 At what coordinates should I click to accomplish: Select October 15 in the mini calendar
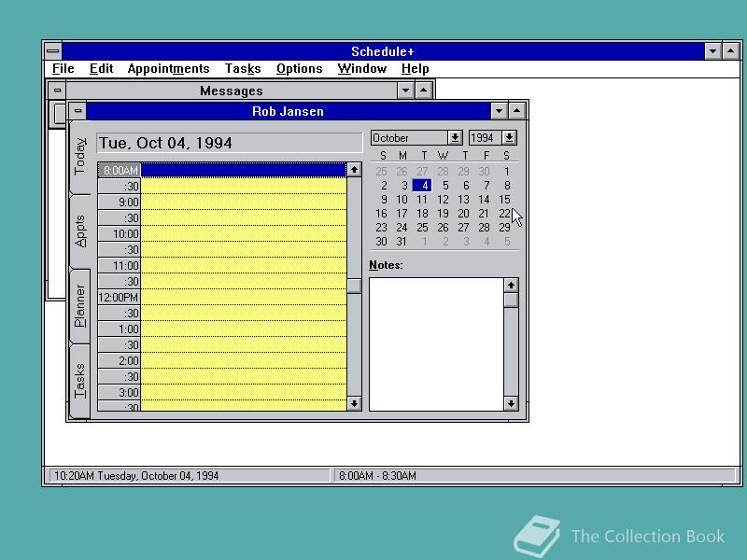(505, 200)
